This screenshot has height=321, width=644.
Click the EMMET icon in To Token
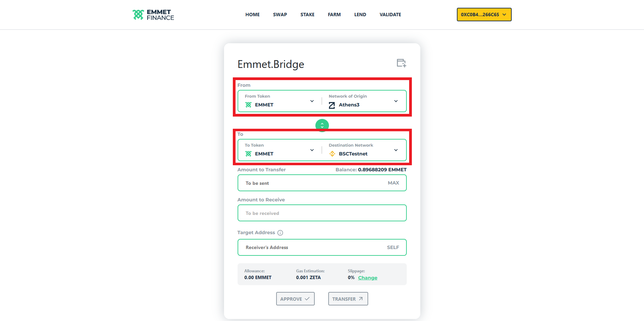click(x=248, y=154)
